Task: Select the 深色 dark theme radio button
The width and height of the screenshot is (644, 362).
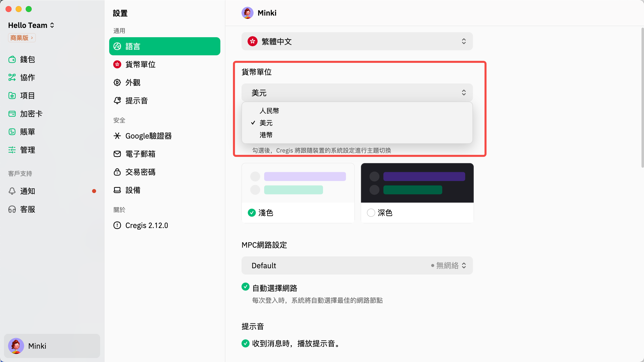Action: (371, 213)
